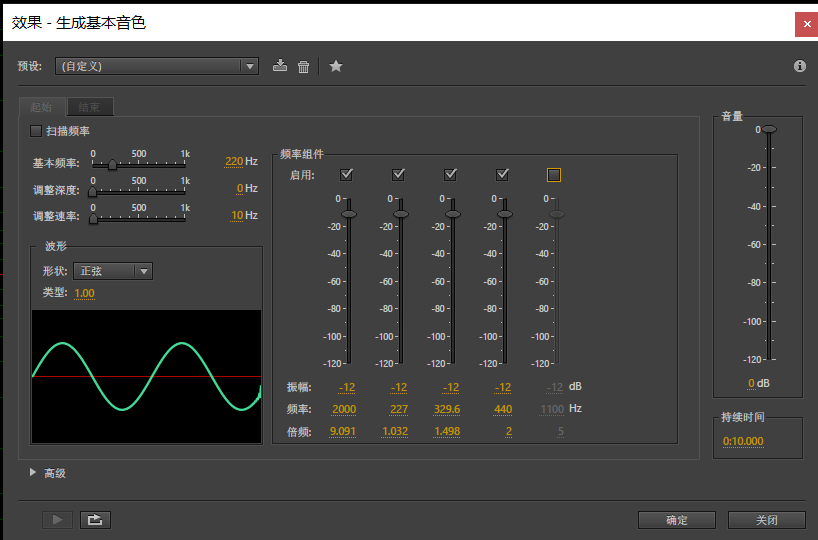Toggle loop/export button beside play
Viewport: 818px width, 540px height.
tap(95, 520)
